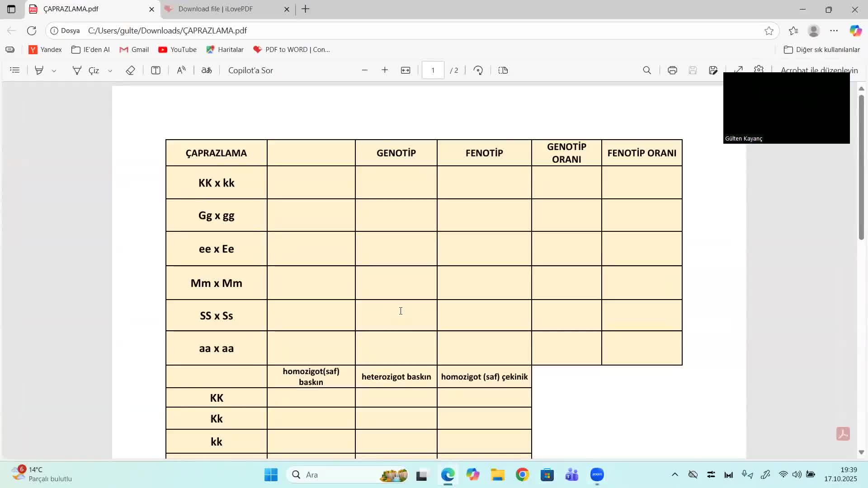Viewport: 868px width, 488px height.
Task: Toggle the Add text tool
Action: pos(156,70)
